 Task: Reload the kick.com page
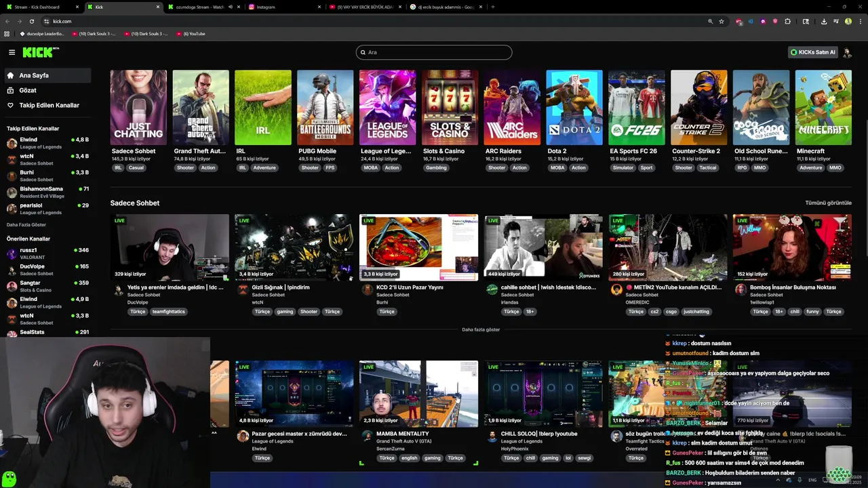point(31,21)
